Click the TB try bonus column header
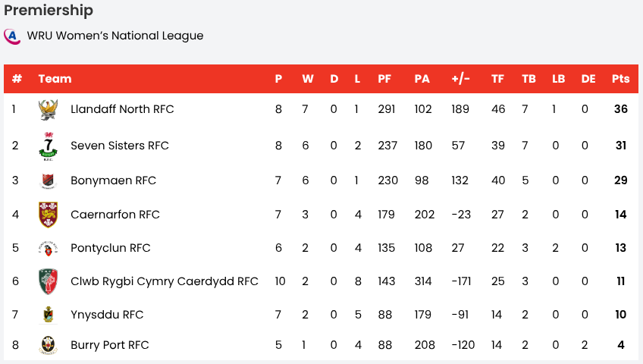This screenshot has height=364, width=643. click(x=529, y=79)
